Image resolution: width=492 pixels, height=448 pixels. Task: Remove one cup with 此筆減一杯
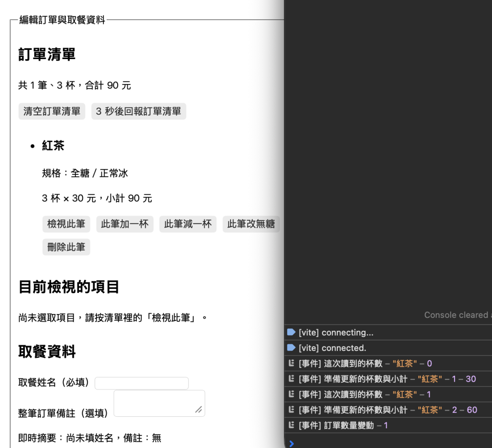(x=188, y=224)
